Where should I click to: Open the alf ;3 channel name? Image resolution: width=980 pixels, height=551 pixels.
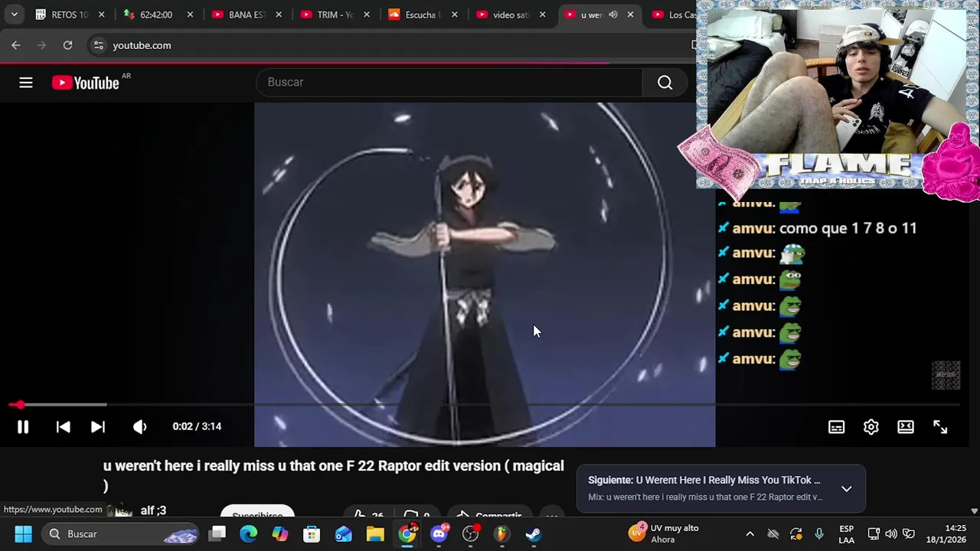pyautogui.click(x=153, y=510)
